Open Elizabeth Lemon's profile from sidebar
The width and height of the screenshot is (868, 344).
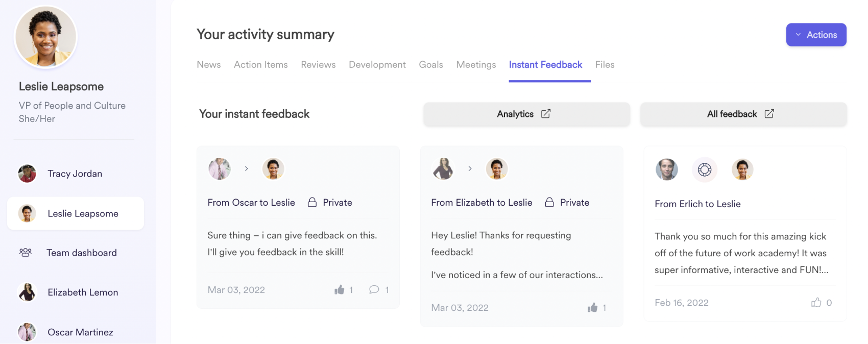[82, 292]
